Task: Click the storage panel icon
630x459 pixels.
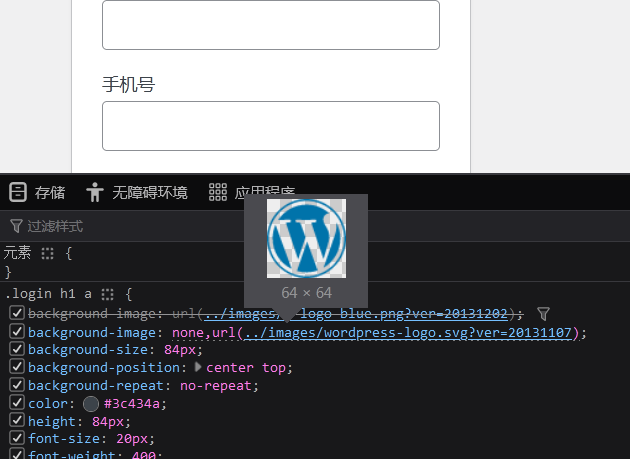Action: [18, 192]
